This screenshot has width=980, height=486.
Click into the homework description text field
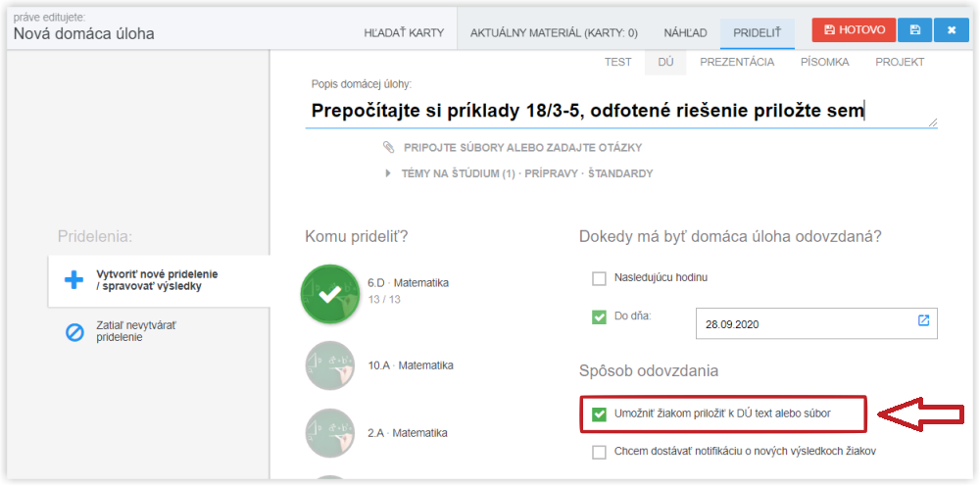click(621, 111)
